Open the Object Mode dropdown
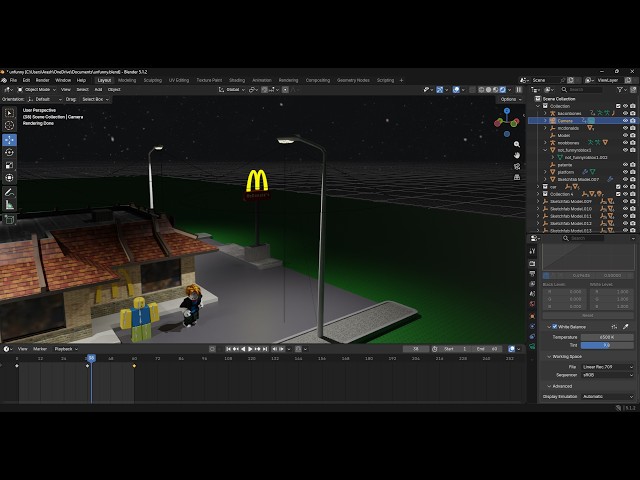The image size is (640, 480). pos(37,90)
